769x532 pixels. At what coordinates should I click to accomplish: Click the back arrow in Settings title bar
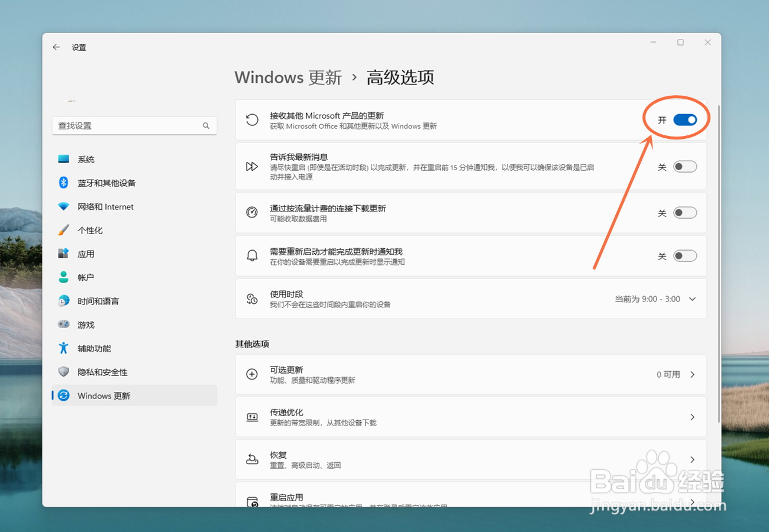pyautogui.click(x=56, y=47)
